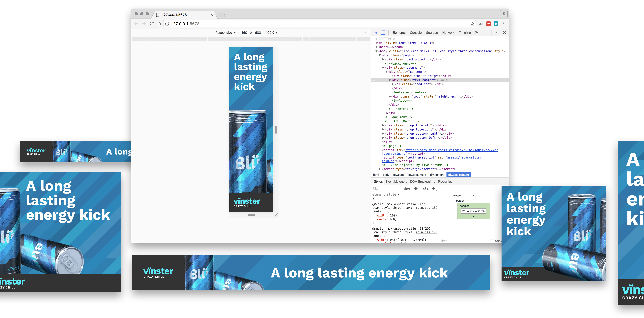
Task: Check the Show all checkbox
Action: (x=491, y=241)
